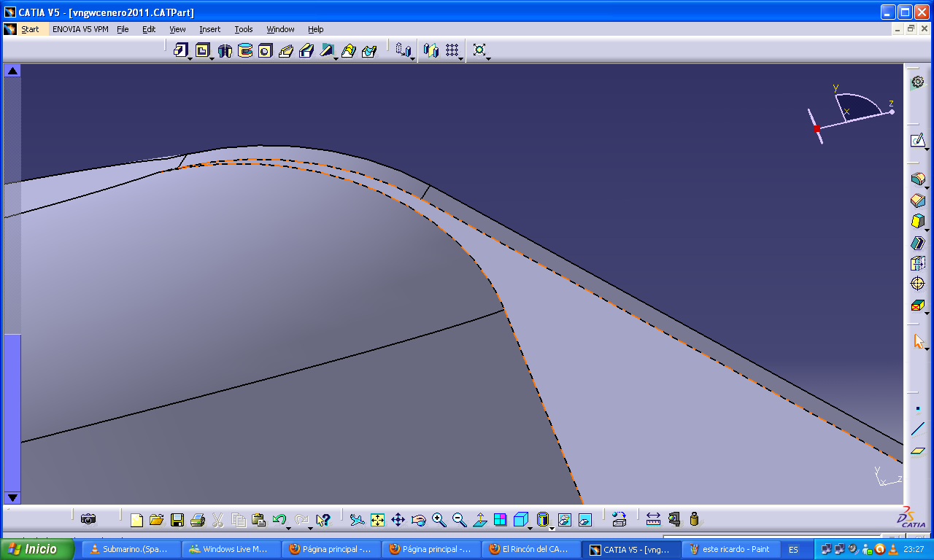Click the Windows Inicio start button
The height and width of the screenshot is (560, 934).
(36, 549)
